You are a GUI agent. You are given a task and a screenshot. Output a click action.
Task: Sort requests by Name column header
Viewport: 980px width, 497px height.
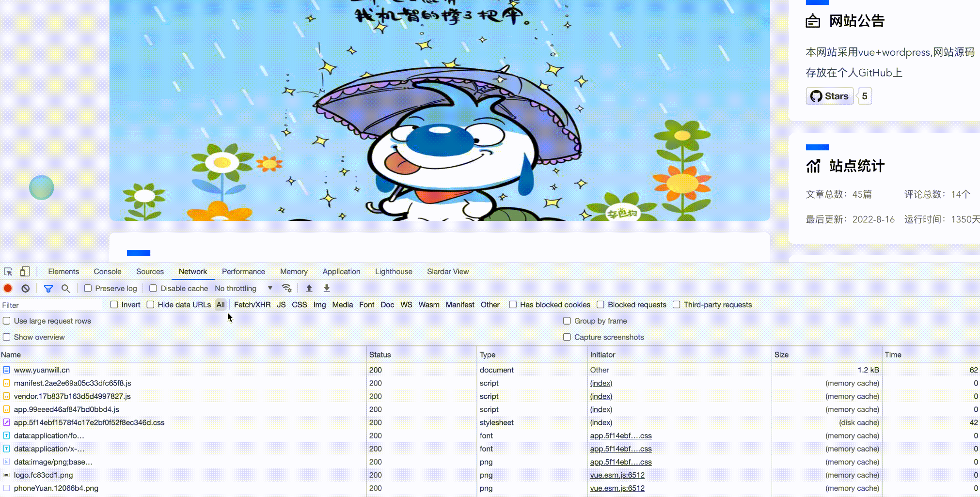[x=183, y=355]
